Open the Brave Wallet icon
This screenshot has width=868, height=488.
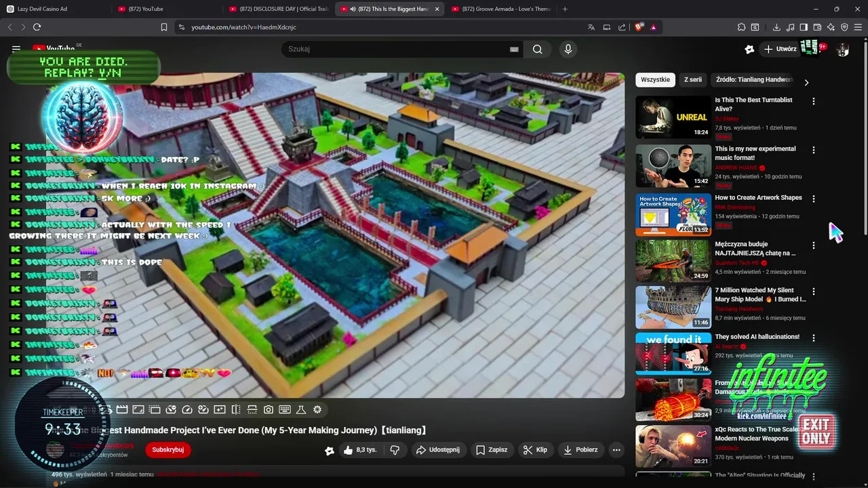817,27
